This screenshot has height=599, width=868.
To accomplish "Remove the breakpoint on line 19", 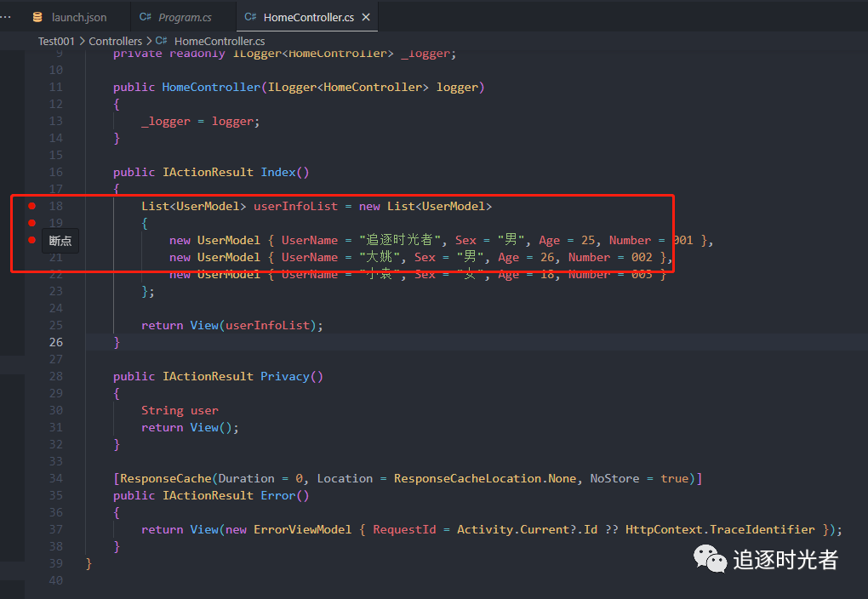I will [32, 223].
